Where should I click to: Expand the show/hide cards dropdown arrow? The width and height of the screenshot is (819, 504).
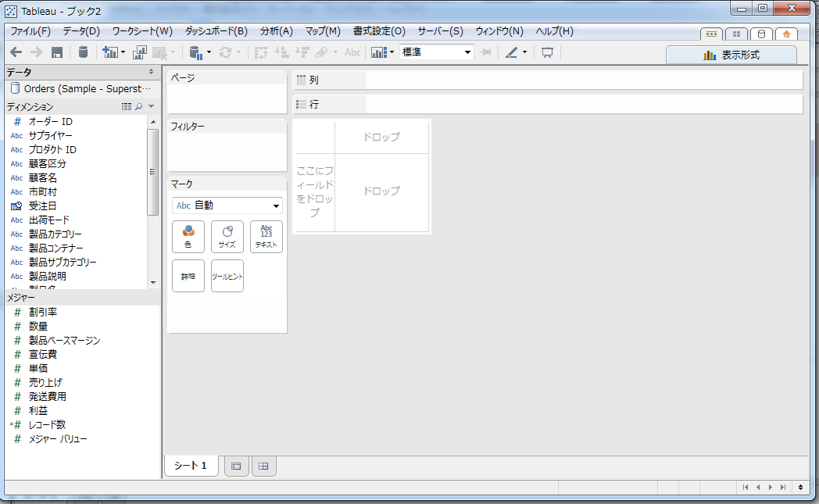pos(392,52)
